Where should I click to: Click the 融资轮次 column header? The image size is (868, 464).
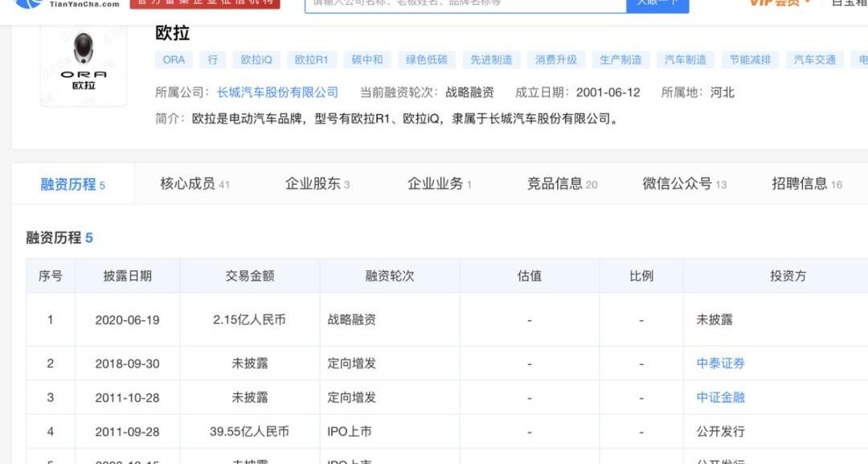(390, 276)
